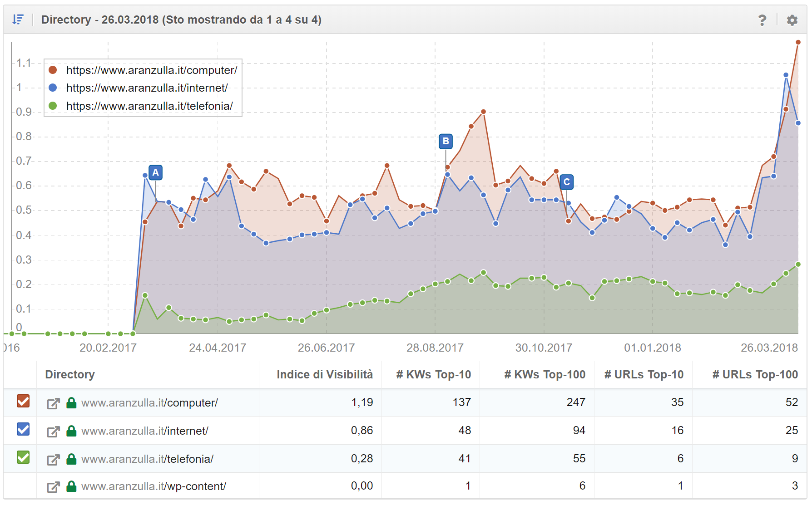Open the help question mark icon
This screenshot has height=505, width=812.
tap(762, 20)
